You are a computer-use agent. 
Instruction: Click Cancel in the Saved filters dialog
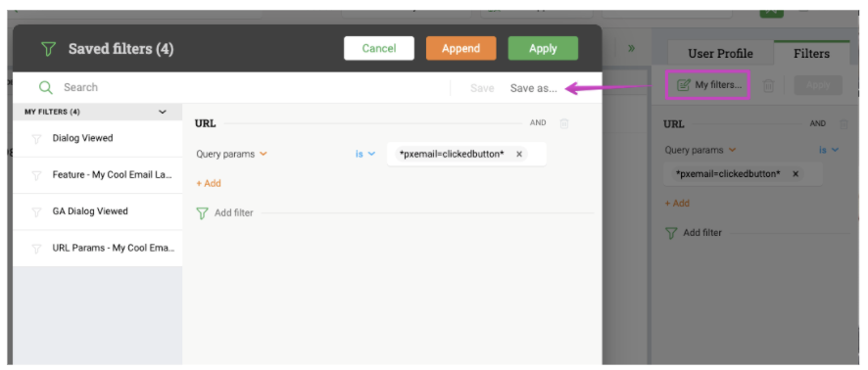[379, 49]
